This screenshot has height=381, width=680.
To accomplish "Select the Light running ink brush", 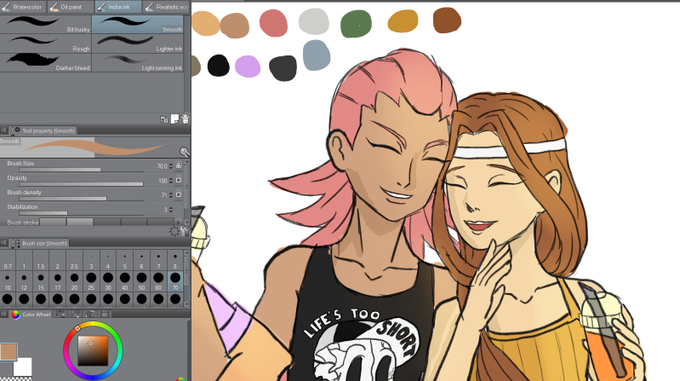I will point(137,63).
